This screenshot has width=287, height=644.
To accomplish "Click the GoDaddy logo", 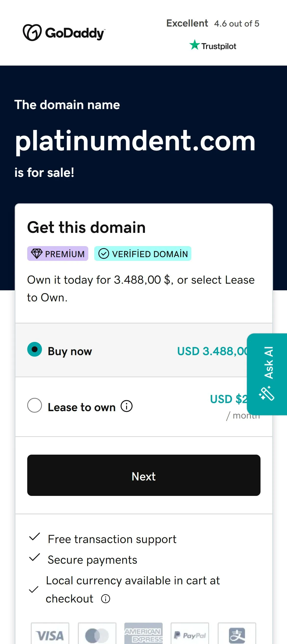I will [x=64, y=33].
